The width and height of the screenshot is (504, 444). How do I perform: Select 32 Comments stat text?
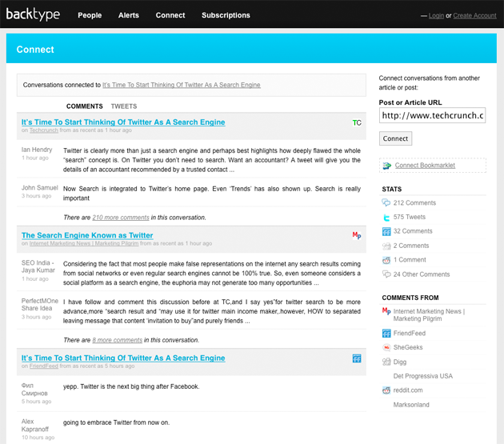point(413,231)
